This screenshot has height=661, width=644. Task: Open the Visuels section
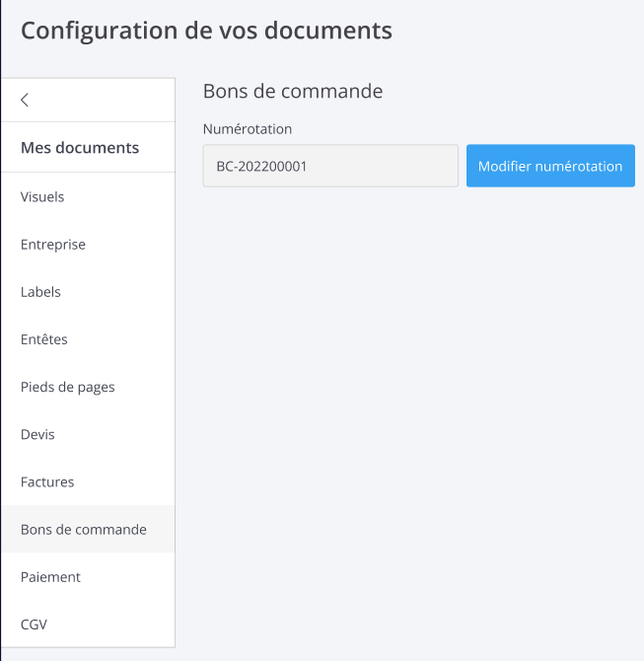42,197
